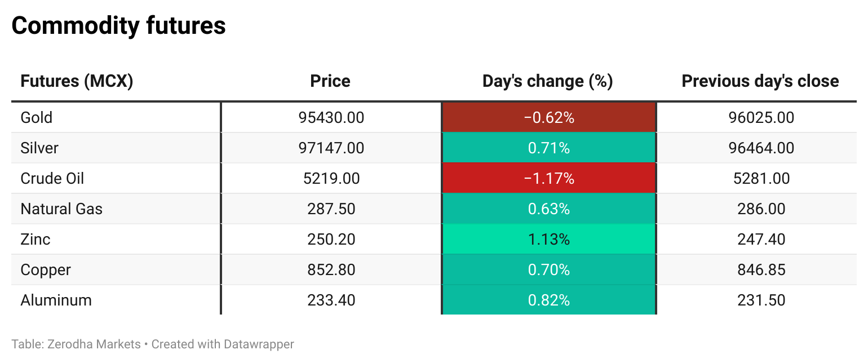The width and height of the screenshot is (868, 363).
Task: Select the Day's change (%) header
Action: (x=547, y=81)
